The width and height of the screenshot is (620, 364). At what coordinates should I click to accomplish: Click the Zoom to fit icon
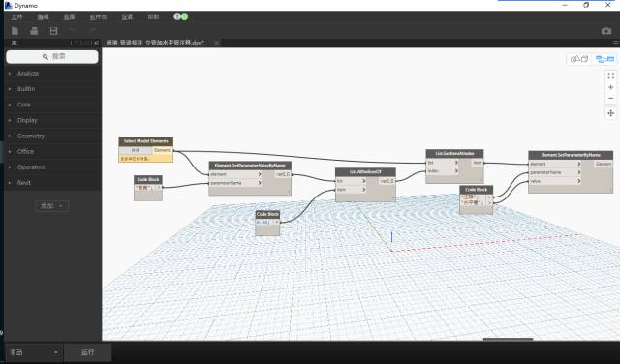pos(611,76)
